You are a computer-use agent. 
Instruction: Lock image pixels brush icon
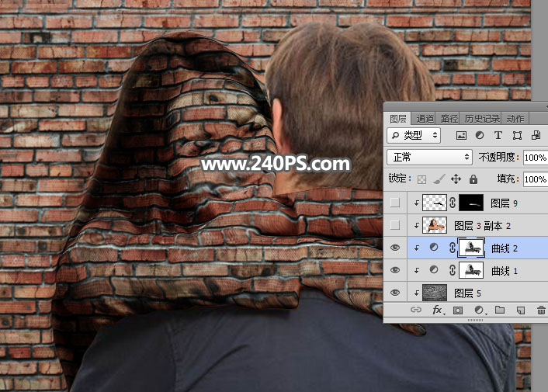pos(439,179)
